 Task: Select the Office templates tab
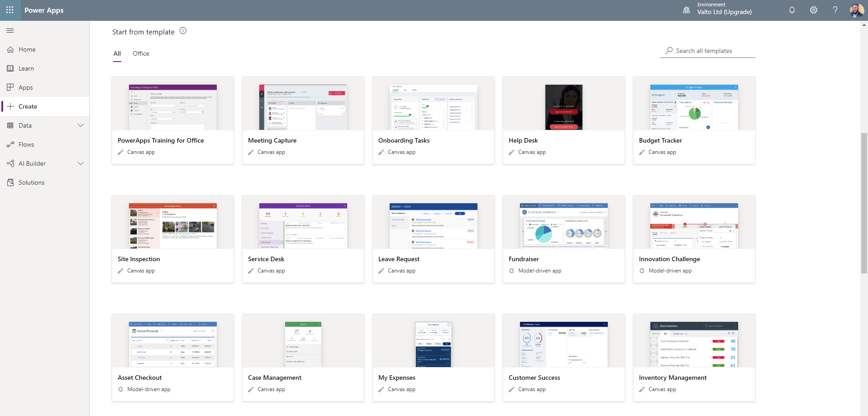(141, 53)
